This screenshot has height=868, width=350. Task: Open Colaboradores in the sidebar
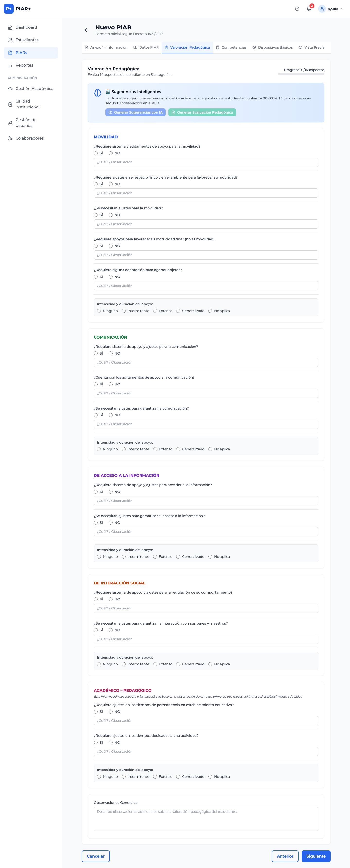point(29,138)
